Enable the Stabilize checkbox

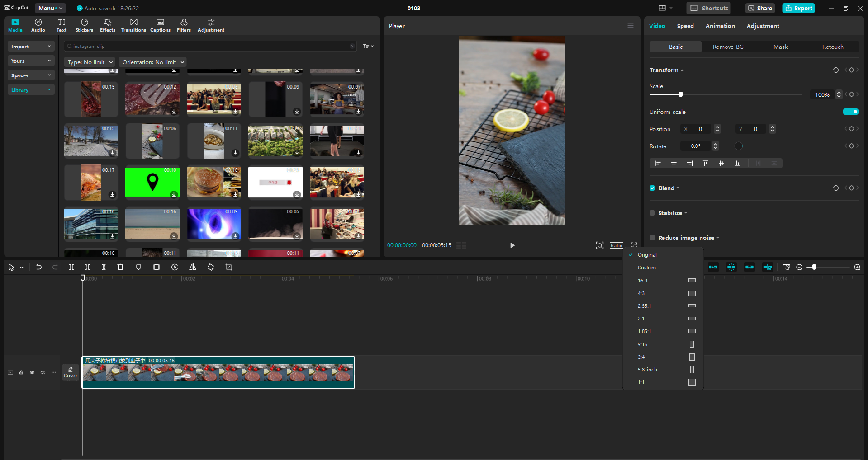[x=652, y=213]
